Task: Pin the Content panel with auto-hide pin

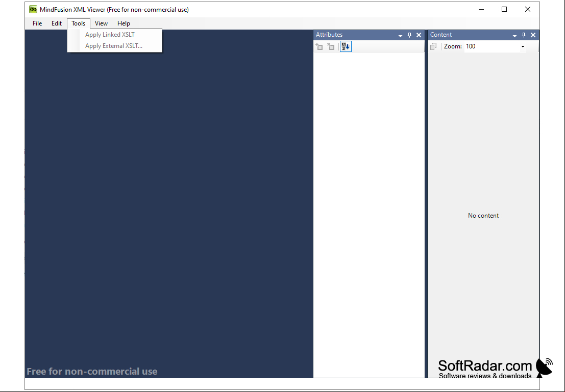Action: [524, 35]
